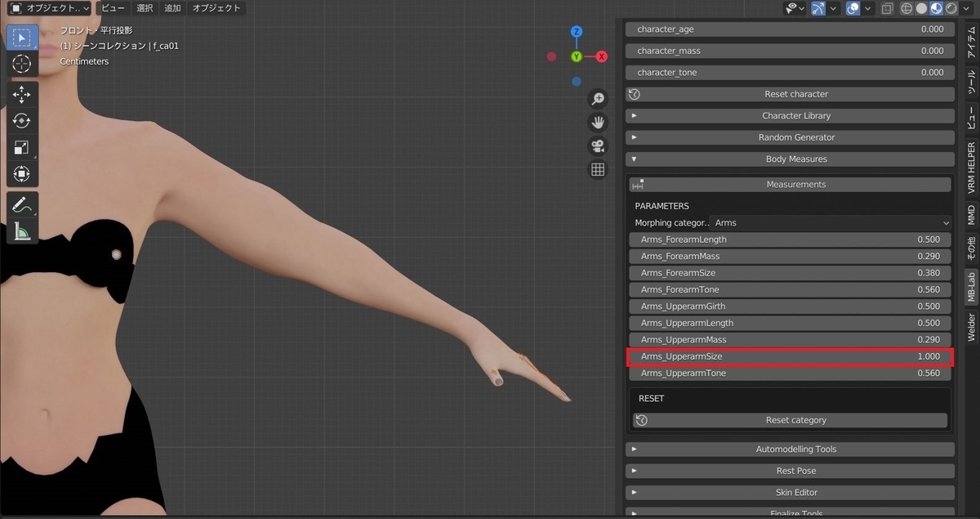Select the Select Box tool
Viewport: 980px width, 519px height.
(22, 38)
